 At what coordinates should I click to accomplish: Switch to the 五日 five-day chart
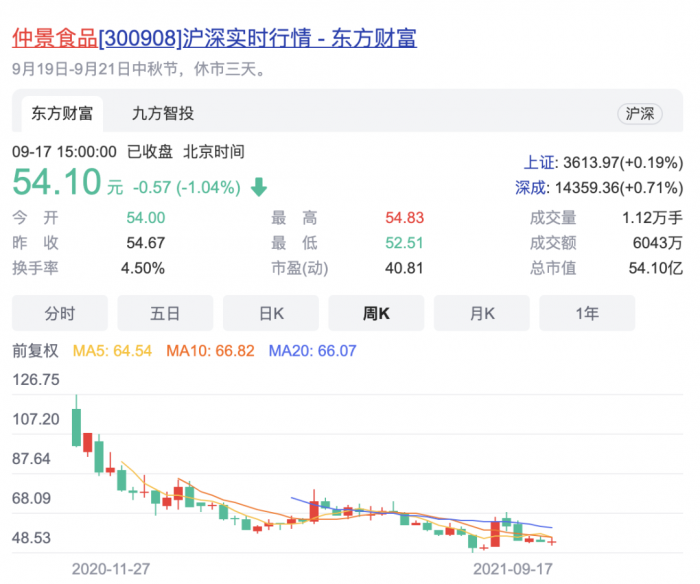click(165, 313)
